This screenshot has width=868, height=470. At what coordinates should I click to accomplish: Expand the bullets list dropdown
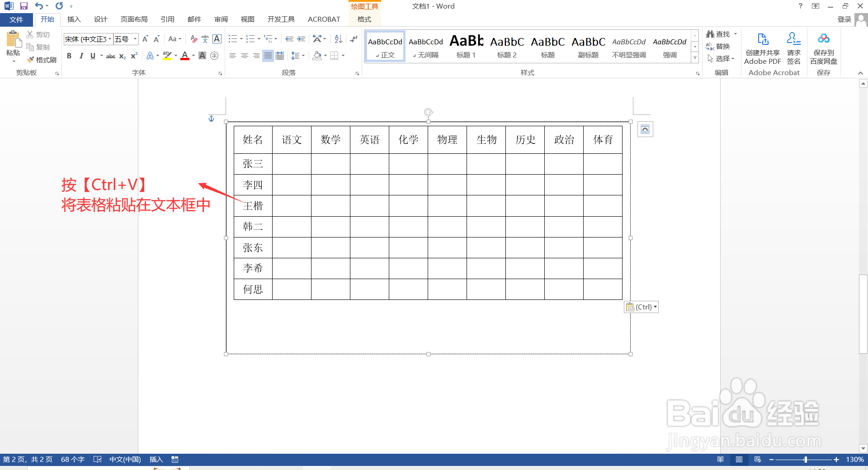241,39
